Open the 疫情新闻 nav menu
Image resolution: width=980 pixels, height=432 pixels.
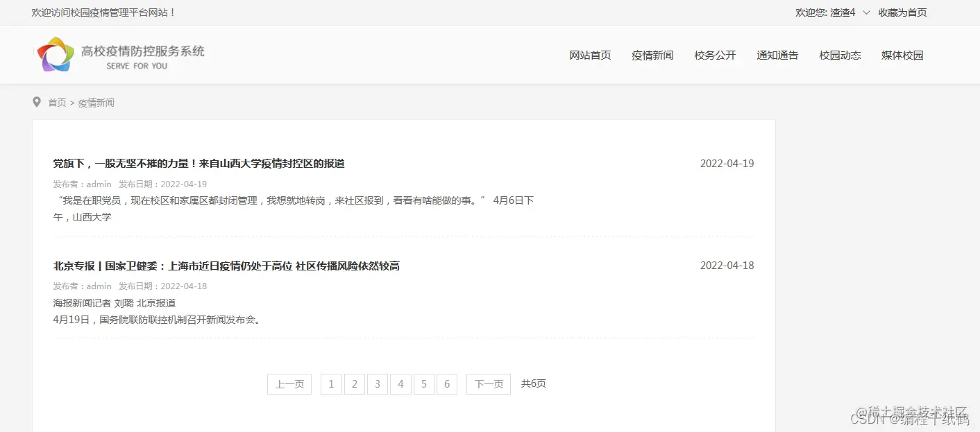point(652,55)
